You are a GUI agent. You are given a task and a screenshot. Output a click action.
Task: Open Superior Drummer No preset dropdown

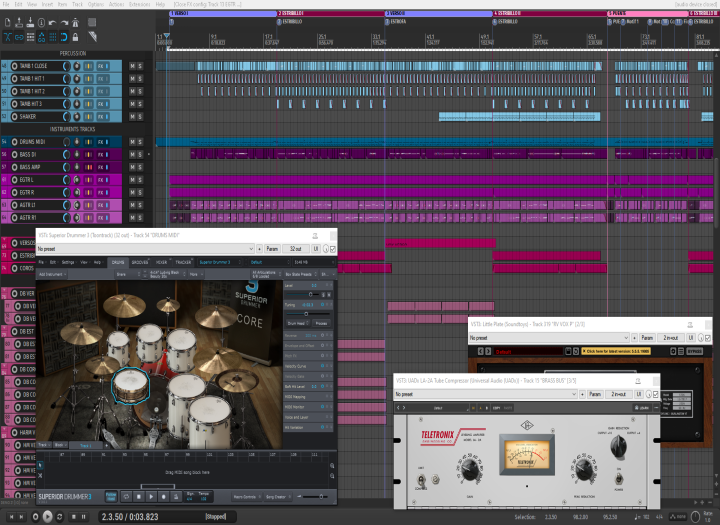pyautogui.click(x=145, y=249)
